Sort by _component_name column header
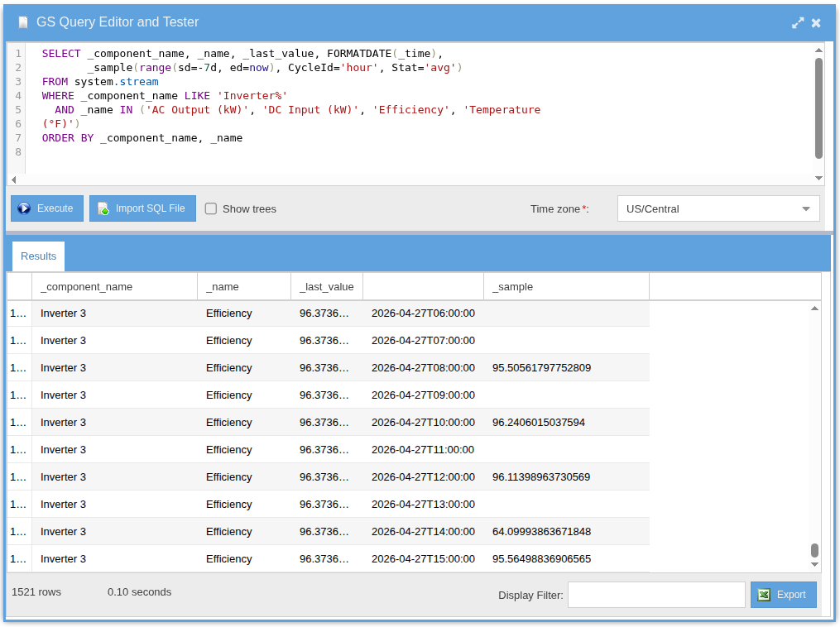840x627 pixels. tap(115, 287)
